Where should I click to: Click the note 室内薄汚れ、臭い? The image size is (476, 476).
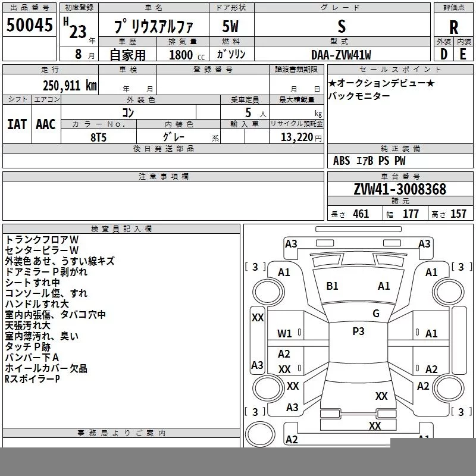point(42,336)
